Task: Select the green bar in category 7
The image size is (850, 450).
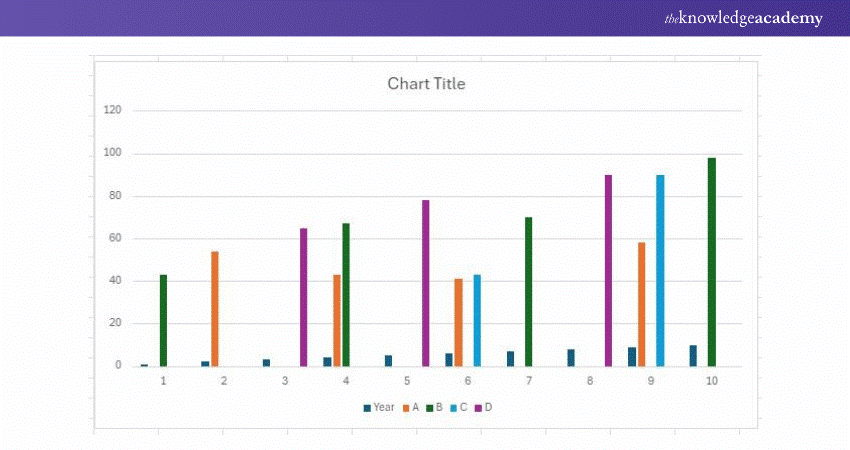Action: (529, 291)
